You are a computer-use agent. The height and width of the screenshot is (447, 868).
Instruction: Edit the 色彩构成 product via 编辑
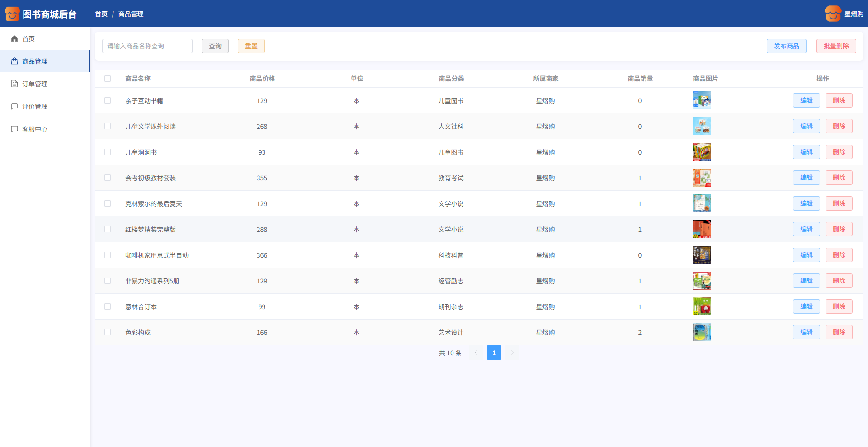[806, 332]
